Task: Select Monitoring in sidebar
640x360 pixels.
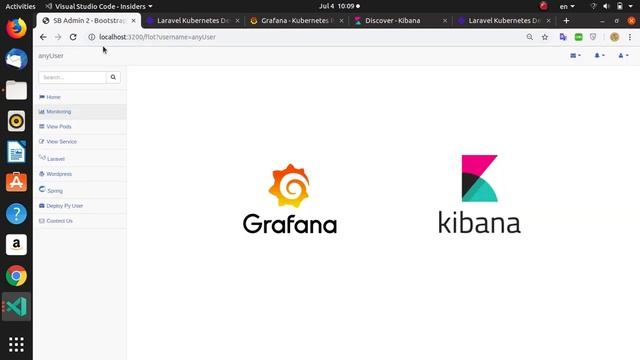Action: coord(80,112)
